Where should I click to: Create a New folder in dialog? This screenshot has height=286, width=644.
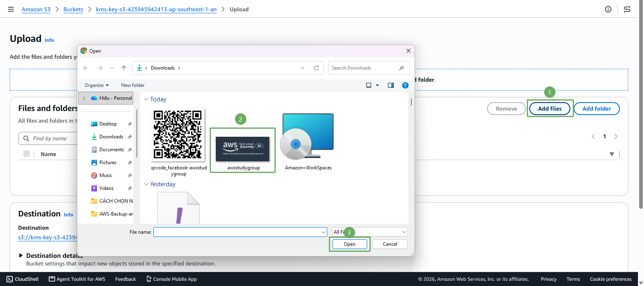pyautogui.click(x=133, y=85)
